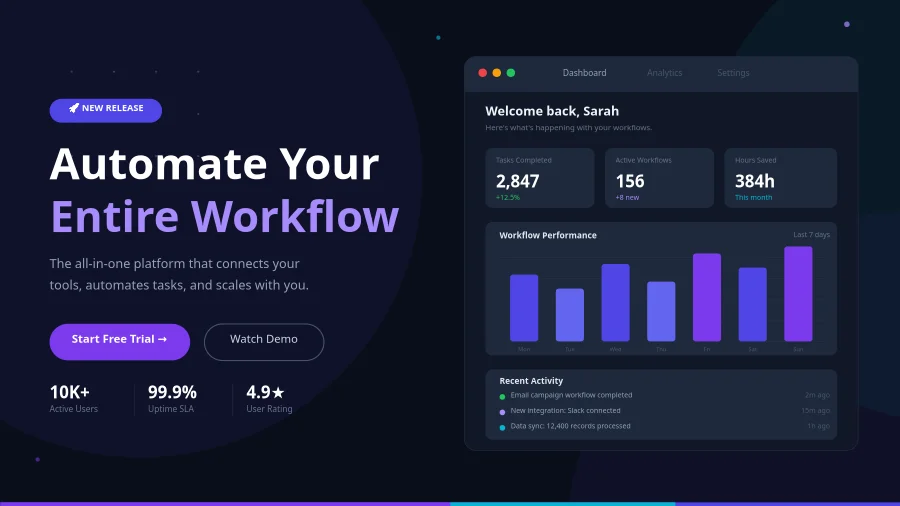900x506 pixels.
Task: Click the green window dot
Action: 511,73
